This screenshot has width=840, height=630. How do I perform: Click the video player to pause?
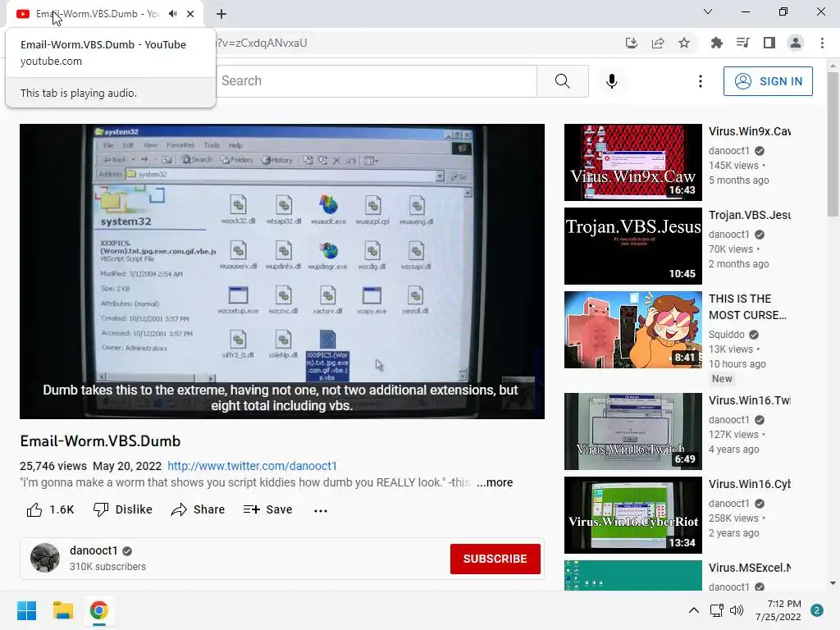(282, 272)
